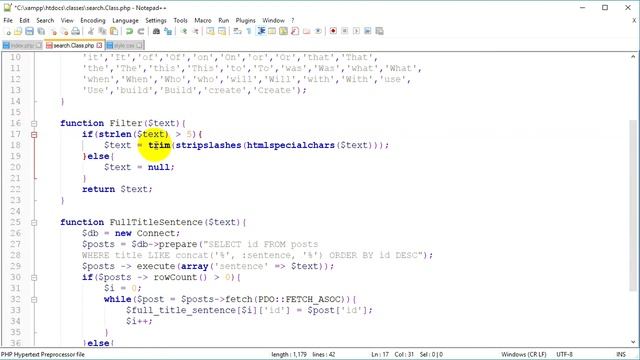Close all documents via the Close All icon
The height and width of the screenshot is (360, 640).
(64, 31)
